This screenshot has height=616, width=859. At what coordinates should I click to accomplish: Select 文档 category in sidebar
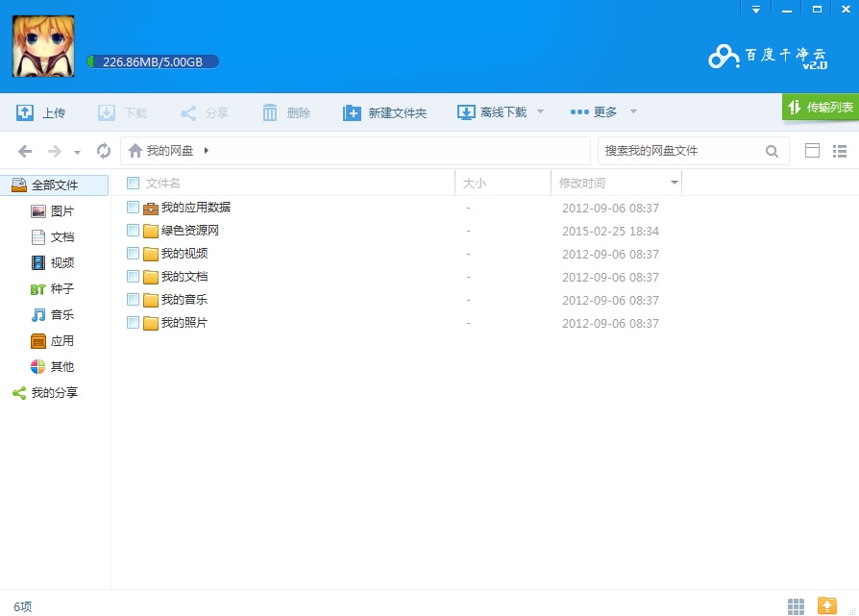[53, 236]
